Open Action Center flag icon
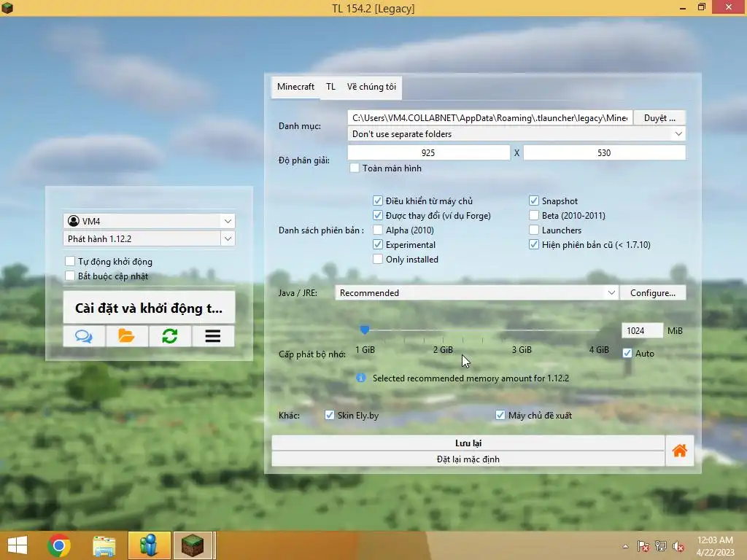Viewport: 747px width, 560px height. 643,546
